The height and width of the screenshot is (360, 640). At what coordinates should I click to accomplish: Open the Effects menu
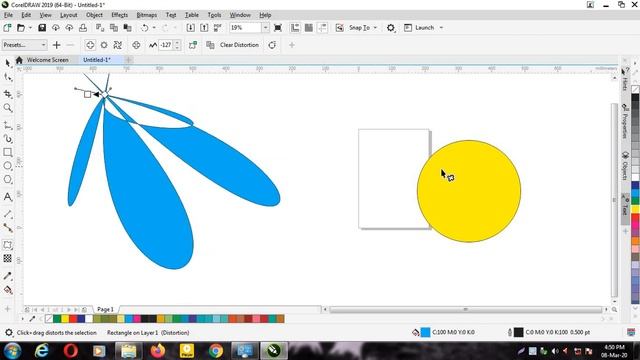coord(119,15)
